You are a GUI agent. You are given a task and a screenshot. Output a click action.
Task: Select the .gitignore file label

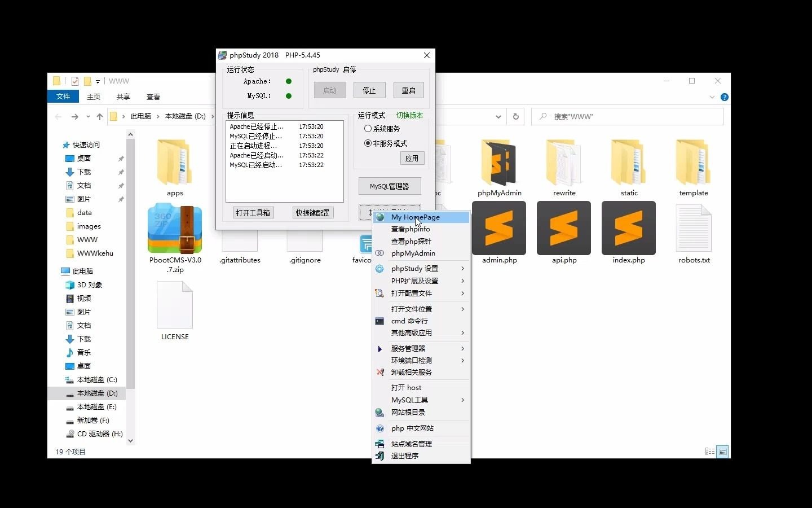click(x=305, y=260)
